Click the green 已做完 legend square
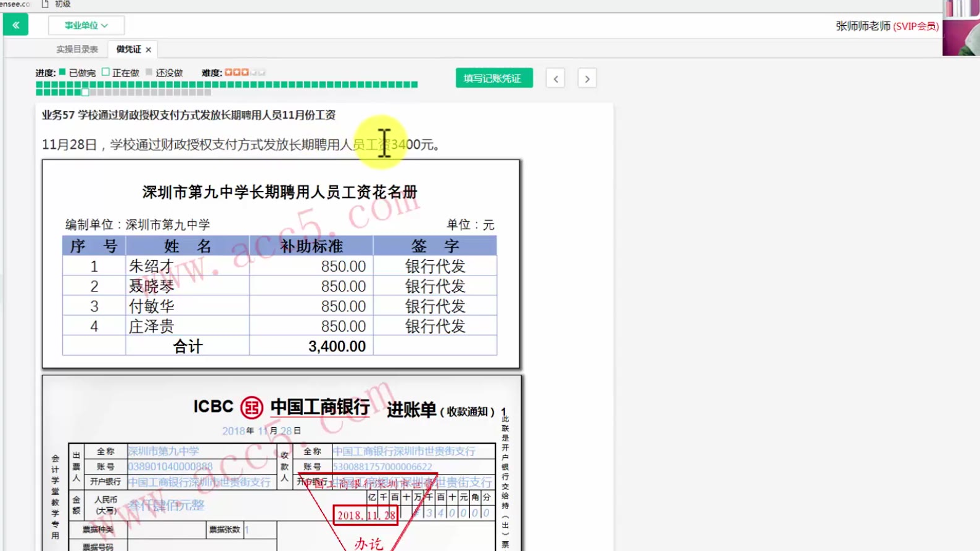980x551 pixels. [x=62, y=72]
